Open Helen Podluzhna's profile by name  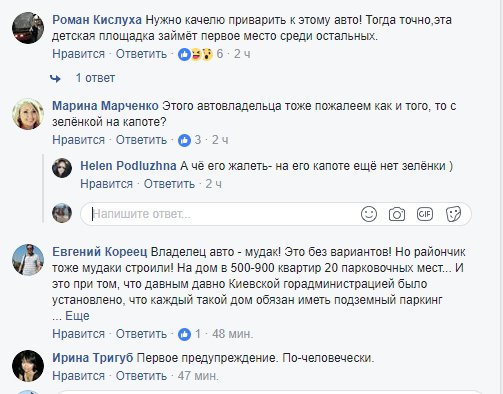coord(128,166)
